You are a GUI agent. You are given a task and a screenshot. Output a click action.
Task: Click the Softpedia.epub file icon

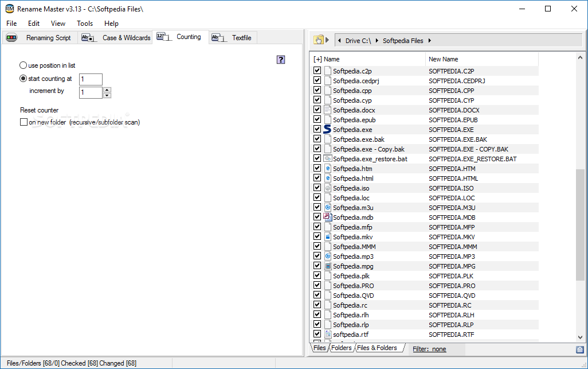pyautogui.click(x=328, y=120)
